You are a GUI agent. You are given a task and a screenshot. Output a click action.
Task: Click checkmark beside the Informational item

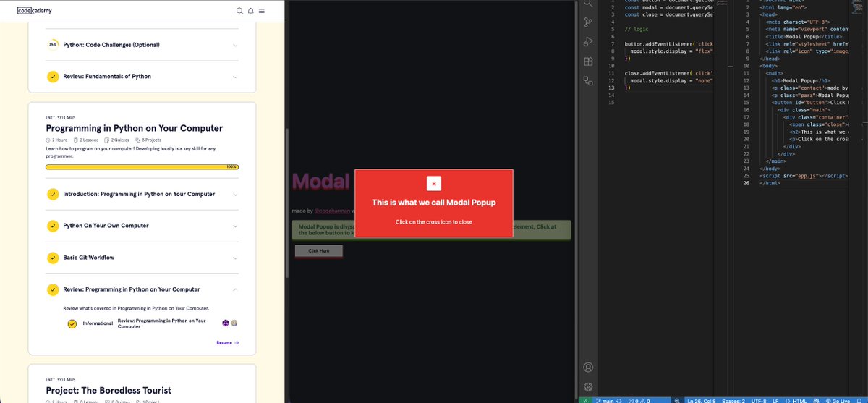72,323
